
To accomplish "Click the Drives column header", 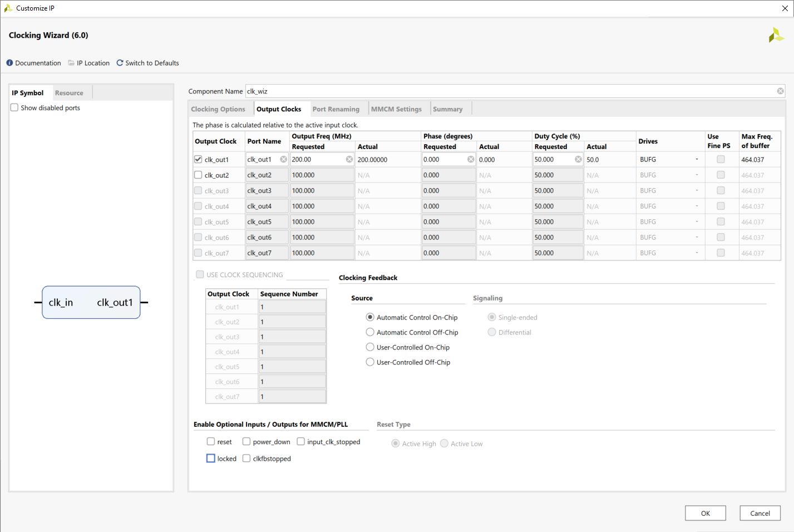I will point(648,141).
